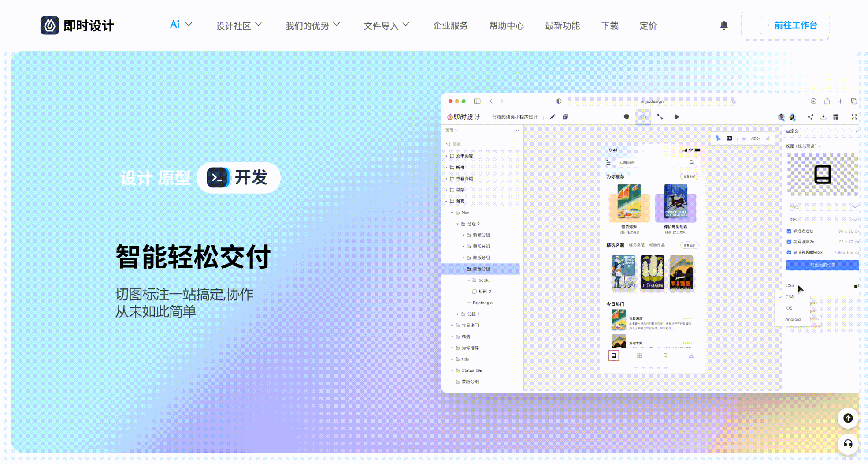Open the 自定义 dropdown in right panel
Viewport: 868px width, 464px height.
(822, 131)
